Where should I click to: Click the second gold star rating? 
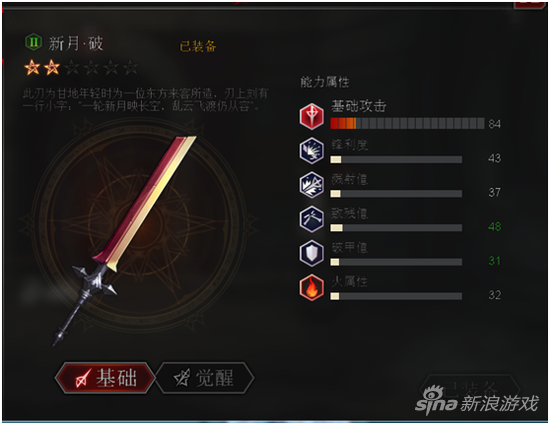pos(52,67)
